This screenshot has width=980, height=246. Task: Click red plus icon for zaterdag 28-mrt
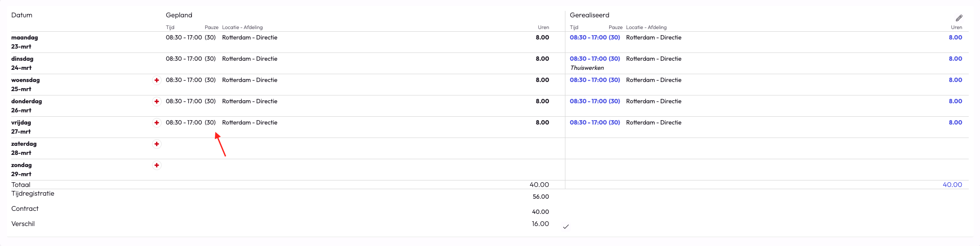click(x=157, y=144)
